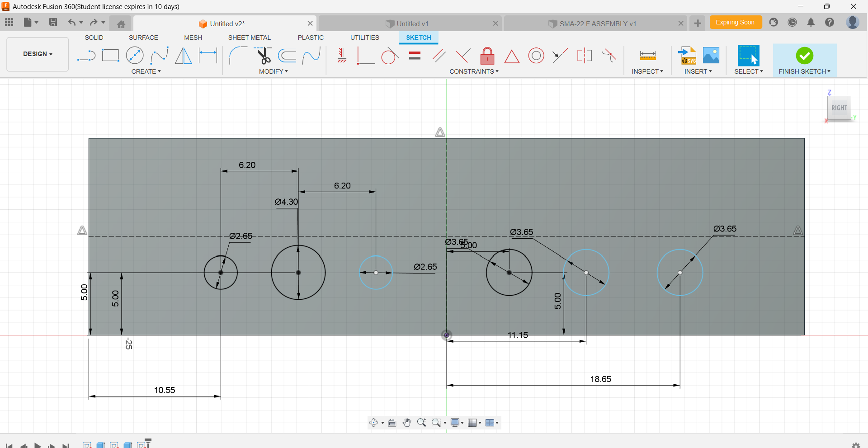Open the FINISH SKETCH dropdown

(x=805, y=71)
